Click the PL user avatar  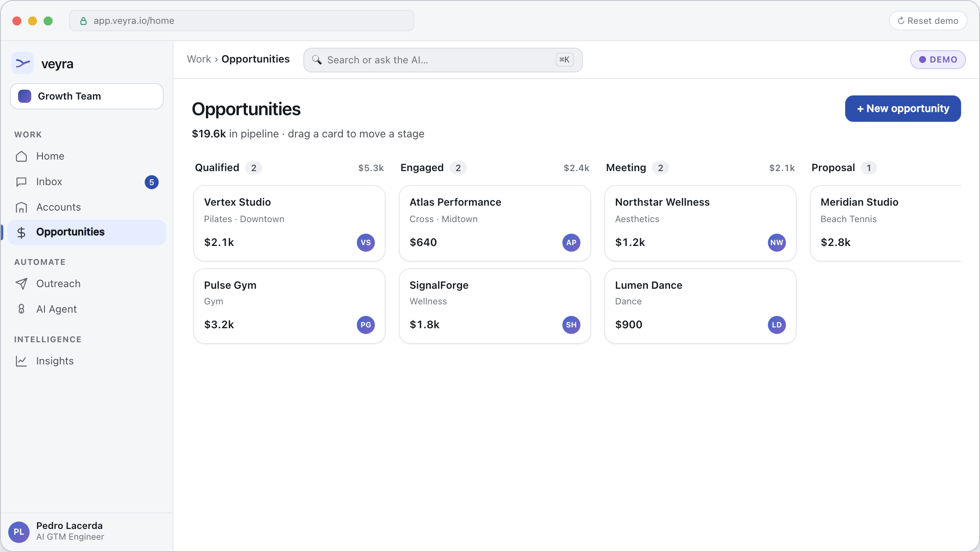coord(19,532)
